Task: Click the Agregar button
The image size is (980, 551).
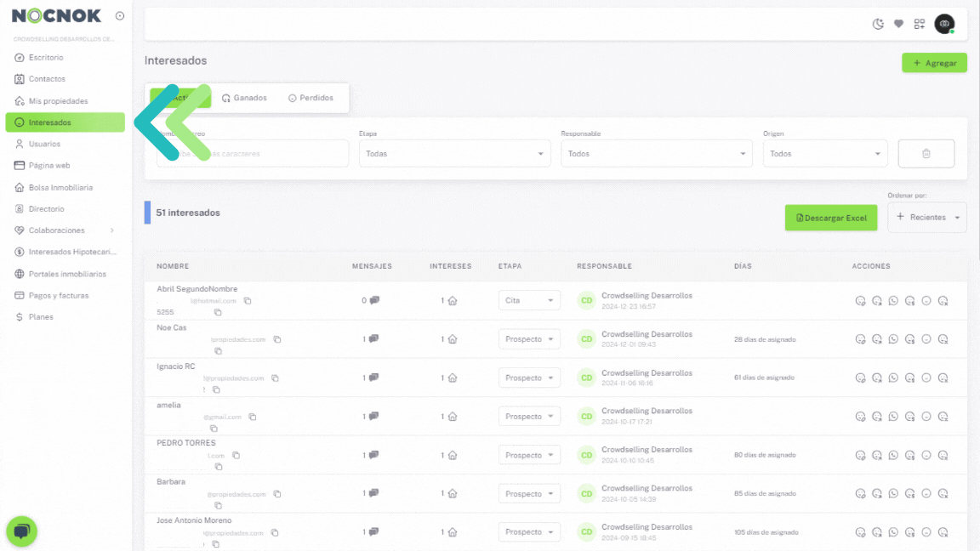Action: point(934,63)
